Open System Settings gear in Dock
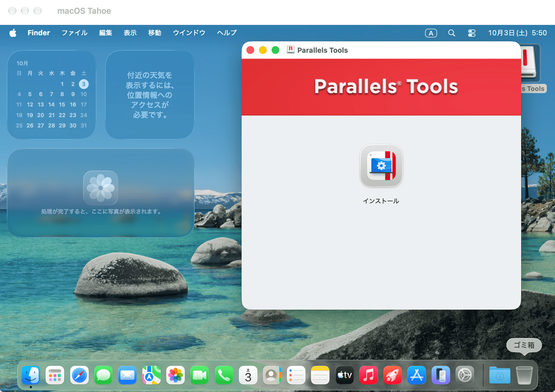Viewport: 555px width, 392px height. 465,375
